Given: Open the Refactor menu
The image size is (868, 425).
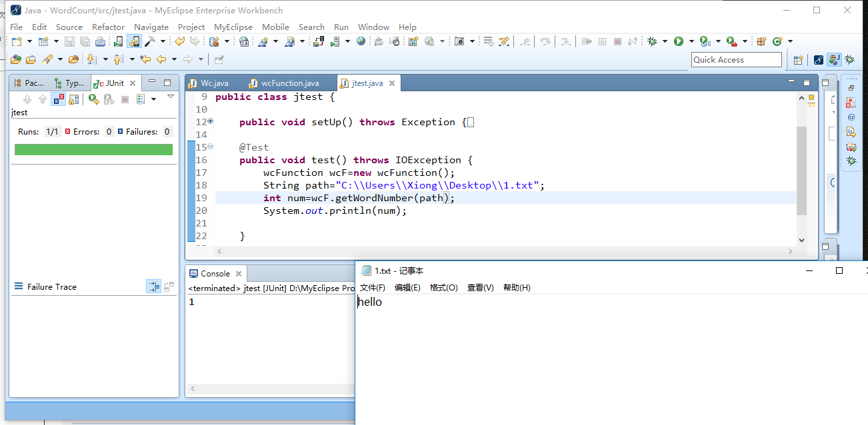Looking at the screenshot, I should click(x=108, y=27).
